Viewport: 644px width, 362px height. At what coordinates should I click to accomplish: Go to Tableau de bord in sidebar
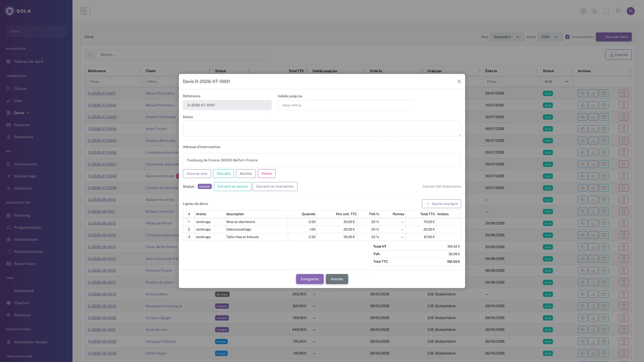pyautogui.click(x=28, y=62)
